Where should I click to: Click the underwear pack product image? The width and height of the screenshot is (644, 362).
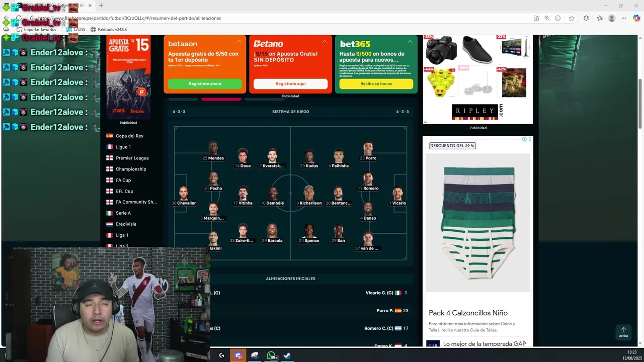click(x=478, y=222)
